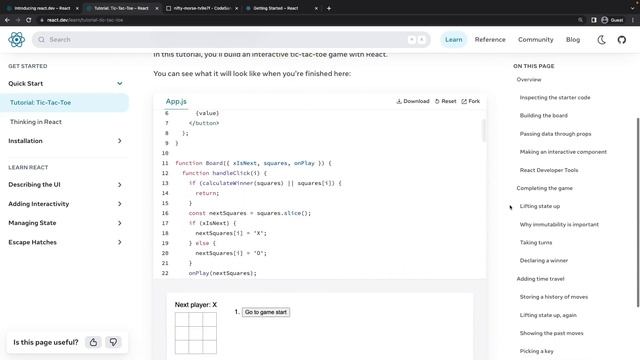Viewport: 640px width, 360px height.
Task: Switch to Introducing react.dev tab
Action: [x=42, y=8]
